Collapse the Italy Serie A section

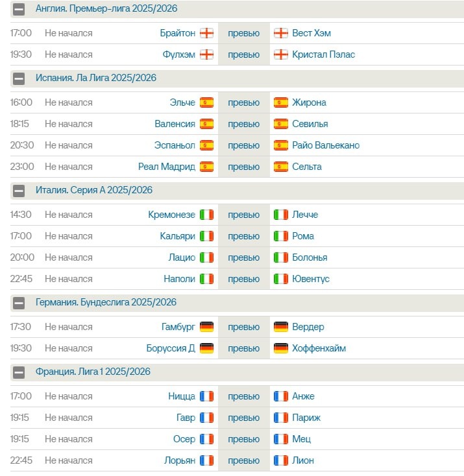tap(19, 191)
